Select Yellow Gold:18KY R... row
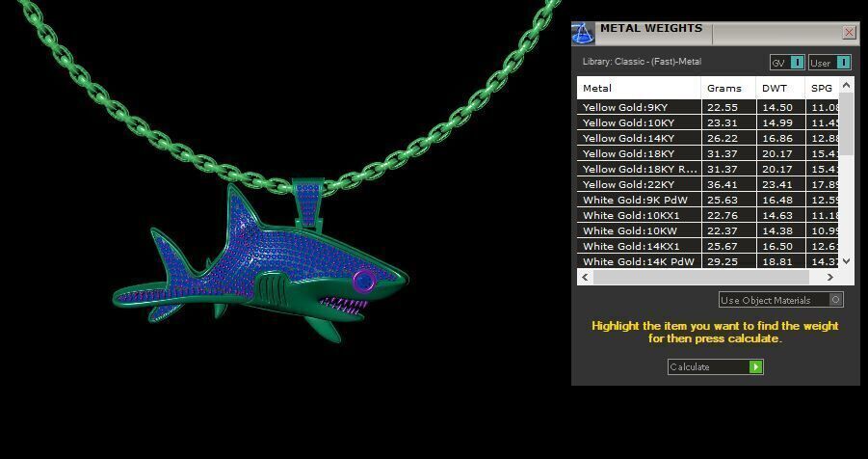Image resolution: width=868 pixels, height=459 pixels. tap(708, 169)
